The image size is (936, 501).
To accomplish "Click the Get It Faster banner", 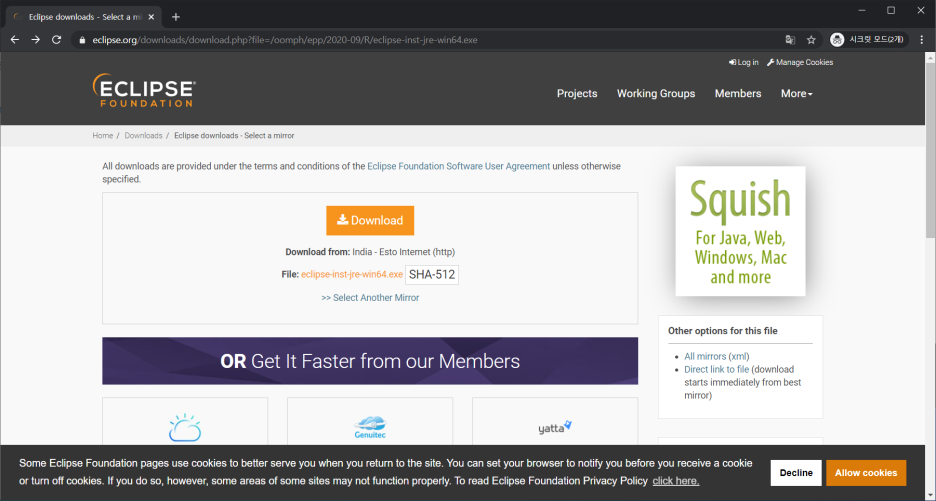I will coord(370,361).
